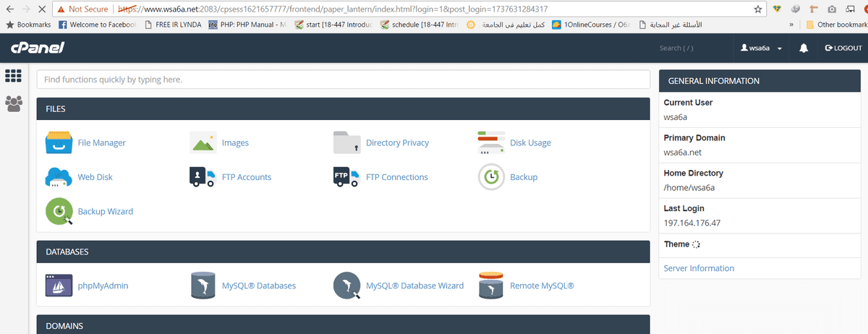Open the Welcome to Facebook bookmark

click(x=98, y=25)
